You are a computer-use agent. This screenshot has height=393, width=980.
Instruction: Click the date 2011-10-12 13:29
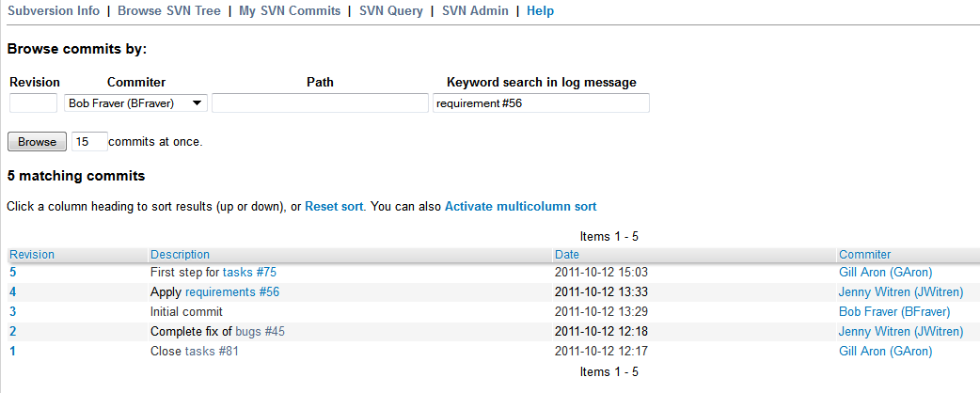pos(601,312)
